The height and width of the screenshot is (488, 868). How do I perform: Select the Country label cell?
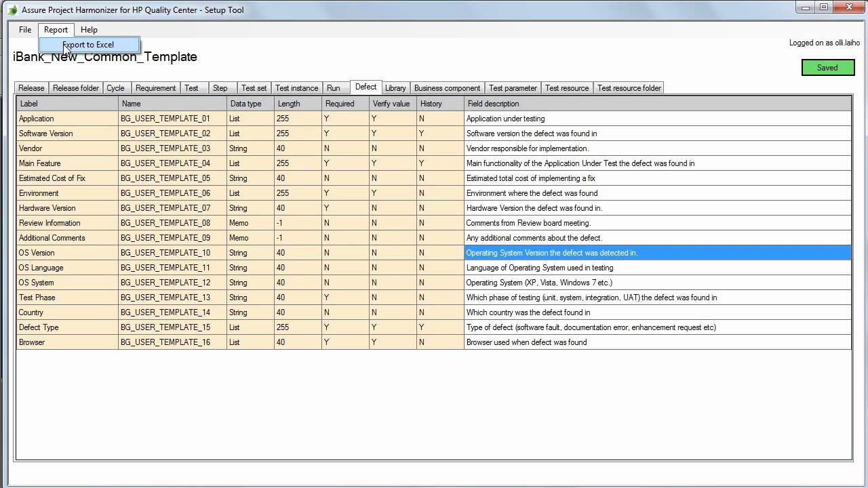coord(67,312)
